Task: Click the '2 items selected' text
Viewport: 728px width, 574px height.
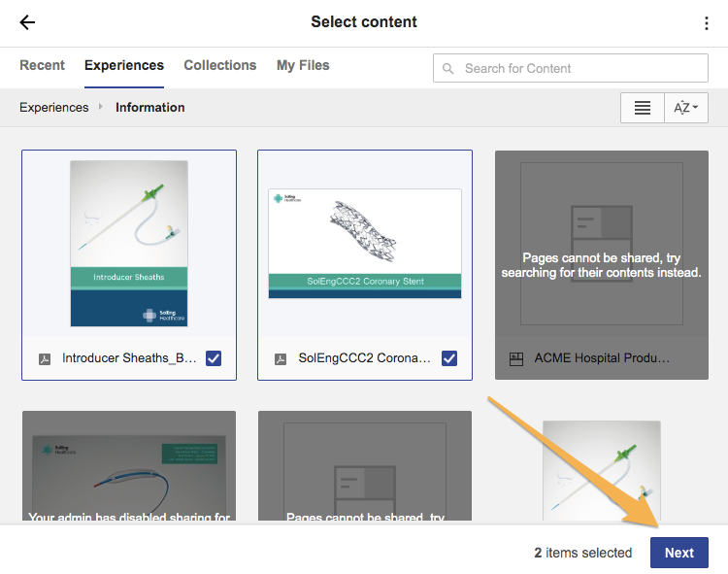Action: 583,553
